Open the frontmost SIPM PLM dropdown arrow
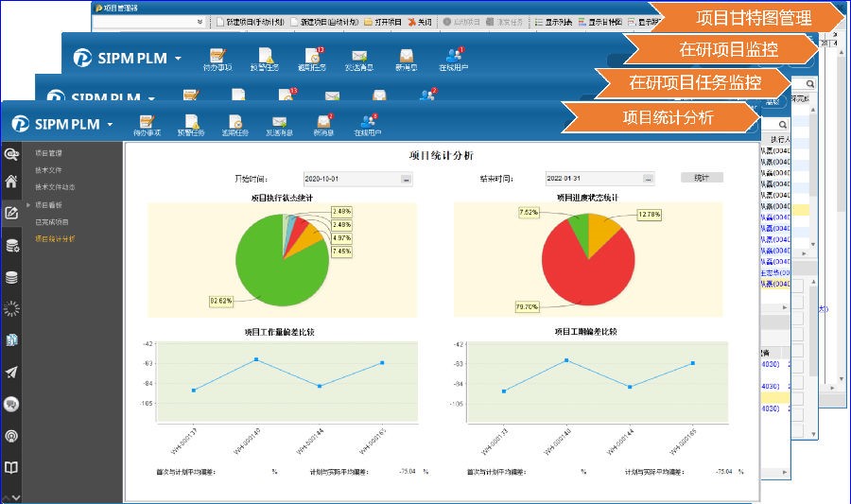 110,124
